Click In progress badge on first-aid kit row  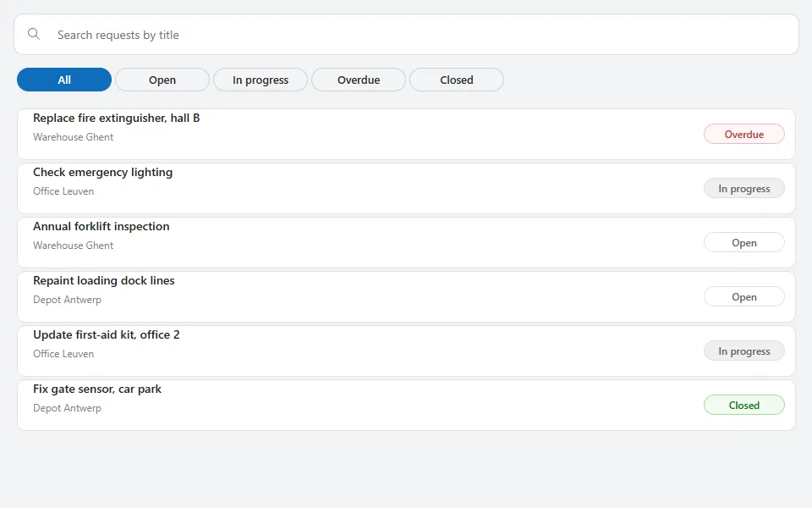click(744, 351)
